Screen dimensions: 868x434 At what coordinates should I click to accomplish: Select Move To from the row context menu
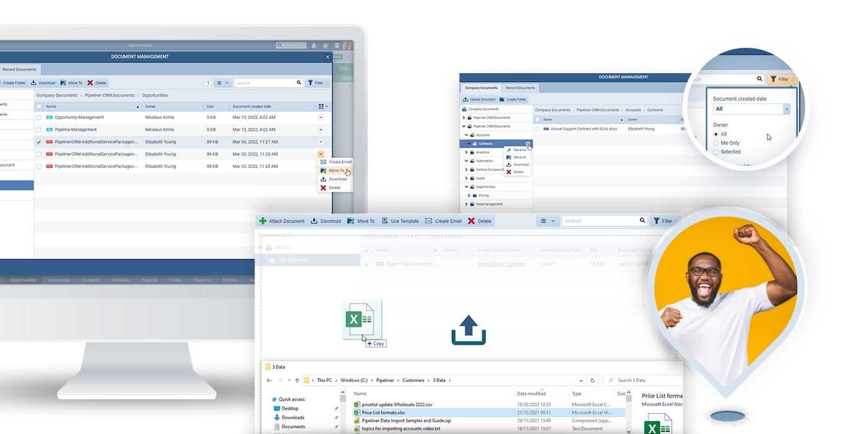pyautogui.click(x=336, y=170)
